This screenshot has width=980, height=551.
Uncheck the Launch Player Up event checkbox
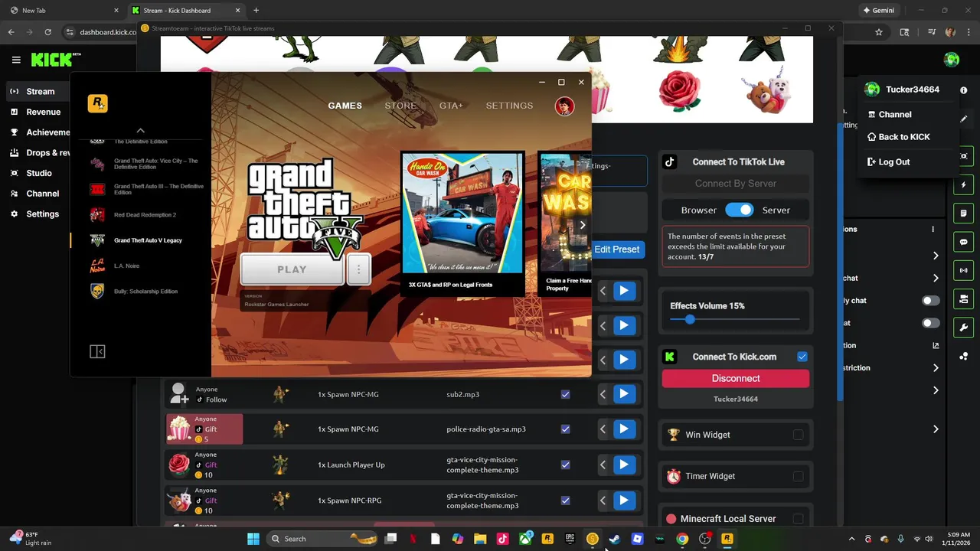[x=565, y=465]
